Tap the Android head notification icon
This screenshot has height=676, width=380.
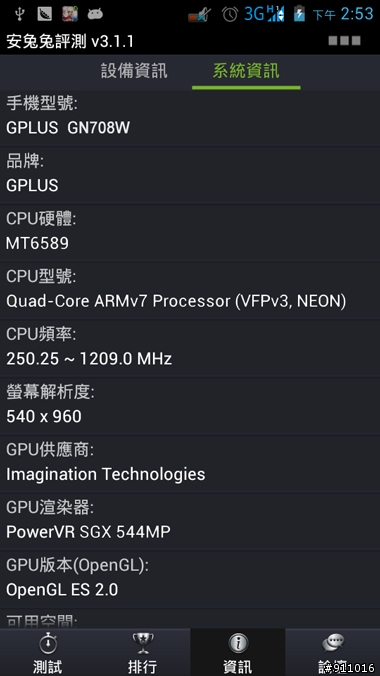tap(95, 14)
